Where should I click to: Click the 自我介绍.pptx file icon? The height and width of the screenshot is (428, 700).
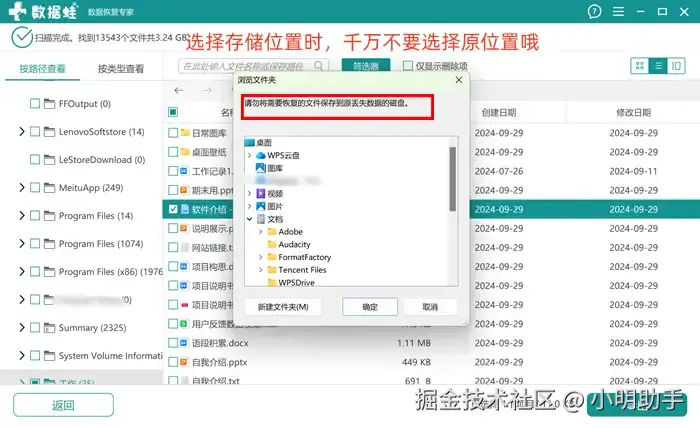coord(183,362)
